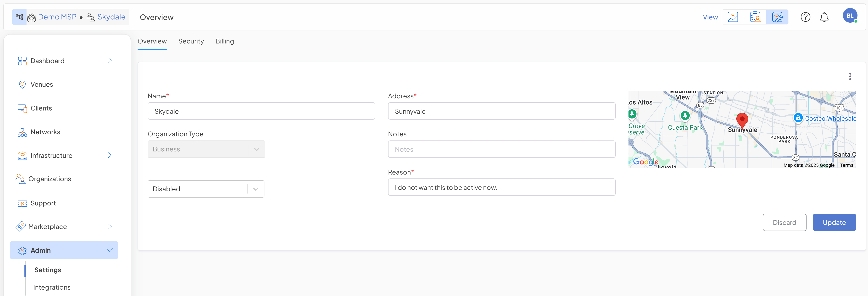The height and width of the screenshot is (296, 868).
Task: Open the billing view icon
Action: tap(732, 17)
